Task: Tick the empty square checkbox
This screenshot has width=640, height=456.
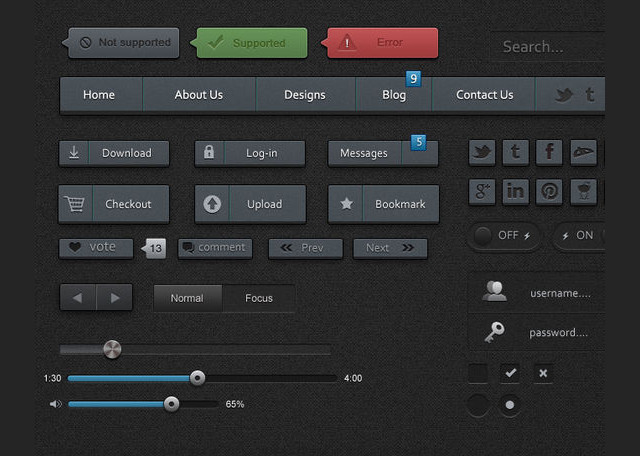Action: pos(478,373)
